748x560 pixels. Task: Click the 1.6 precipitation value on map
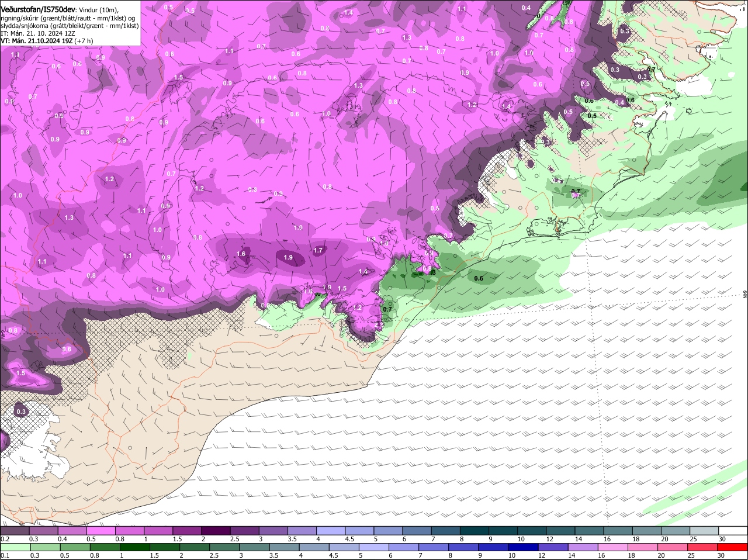(x=241, y=254)
